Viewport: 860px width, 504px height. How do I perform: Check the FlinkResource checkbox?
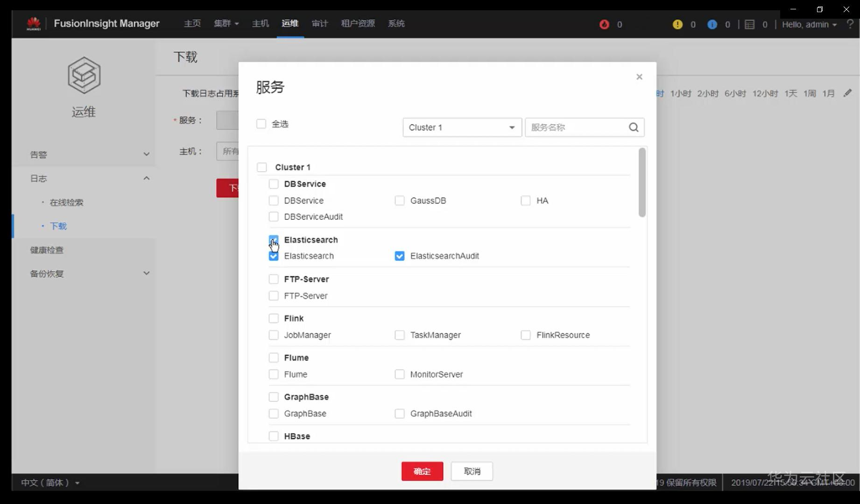[x=526, y=335]
